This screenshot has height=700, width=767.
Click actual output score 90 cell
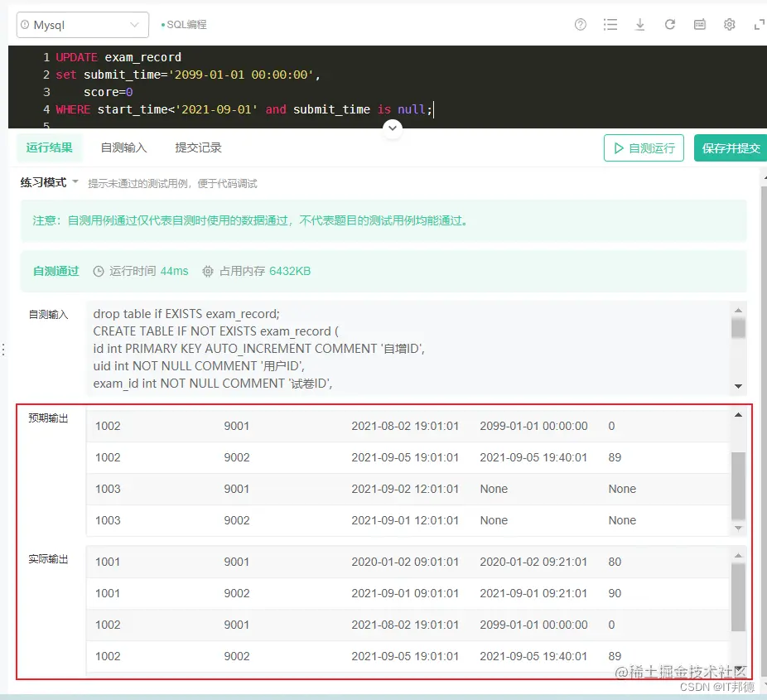click(615, 593)
